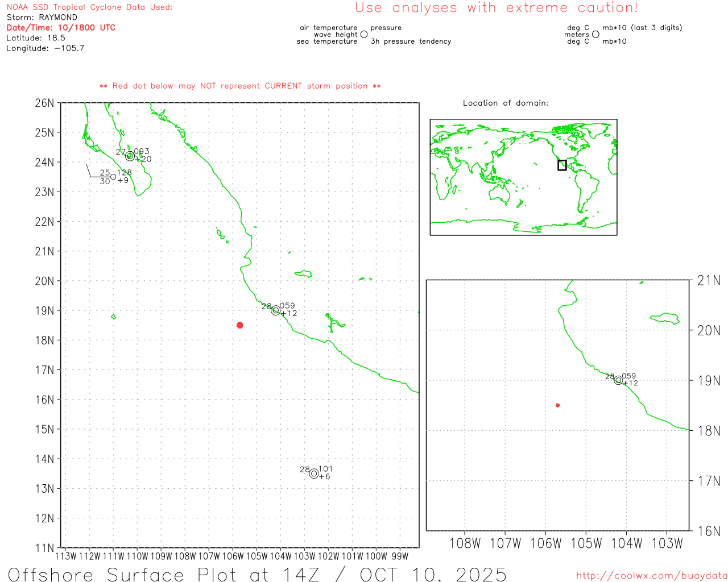Click the red storm dot on zoomed inset map
This screenshot has height=582, width=728.
point(558,405)
